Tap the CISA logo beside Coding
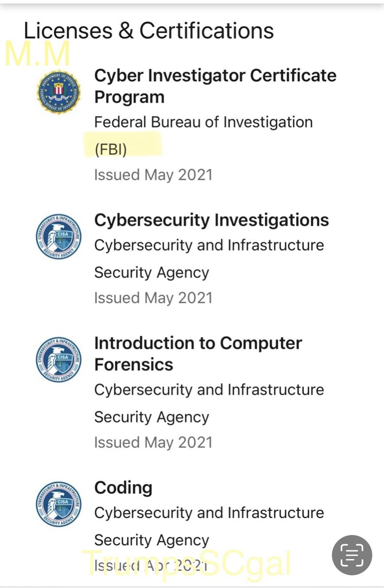This screenshot has height=588, width=384. 59,504
